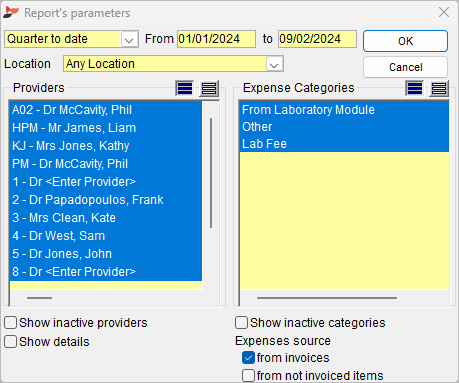This screenshot has width=459, height=383.
Task: Select all expense categories icon
Action: [414, 88]
